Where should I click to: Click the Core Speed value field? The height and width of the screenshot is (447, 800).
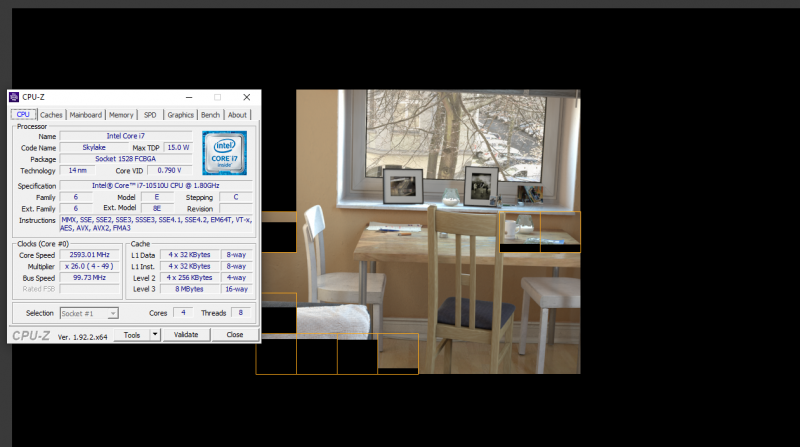[90, 255]
